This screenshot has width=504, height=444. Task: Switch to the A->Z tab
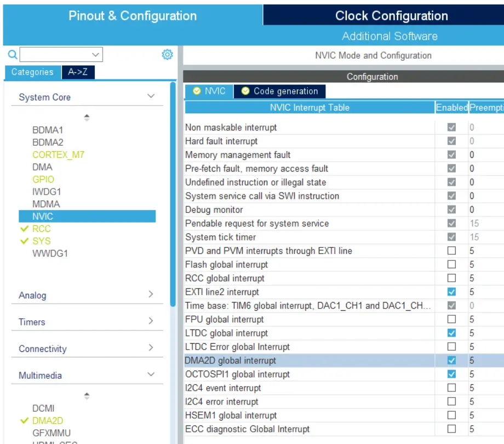coord(78,72)
